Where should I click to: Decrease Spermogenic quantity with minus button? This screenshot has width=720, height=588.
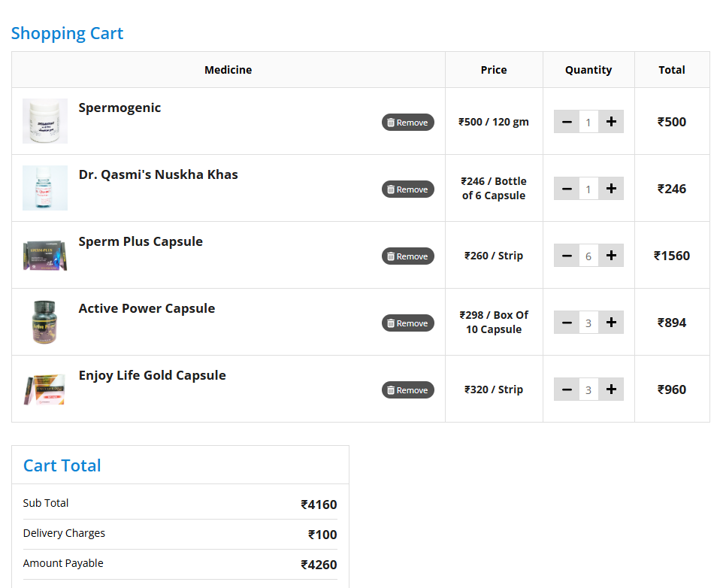(x=567, y=122)
